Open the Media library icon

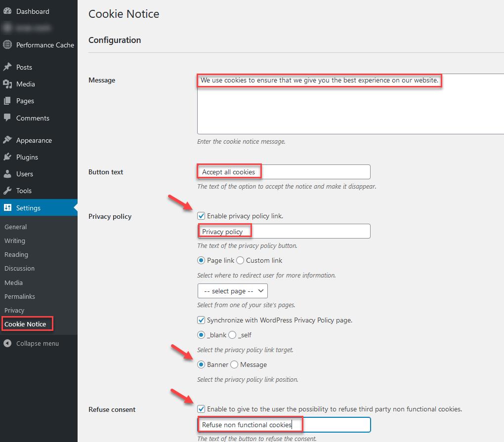pos(7,84)
